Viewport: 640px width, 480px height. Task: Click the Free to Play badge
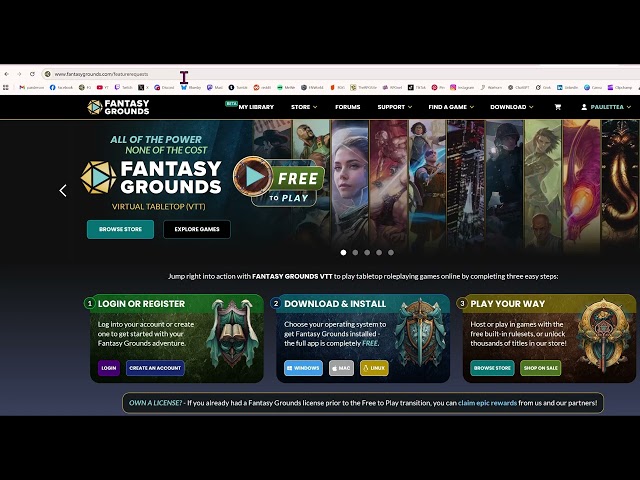(x=280, y=182)
